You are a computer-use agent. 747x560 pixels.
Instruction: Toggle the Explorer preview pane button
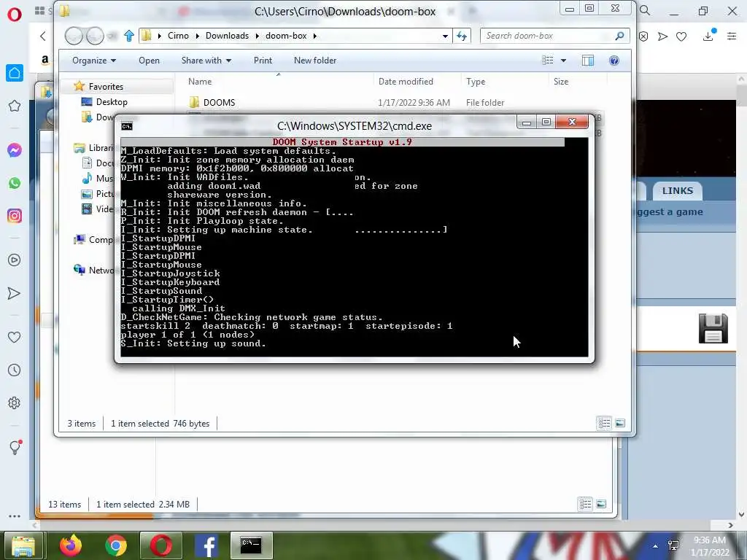588,61
